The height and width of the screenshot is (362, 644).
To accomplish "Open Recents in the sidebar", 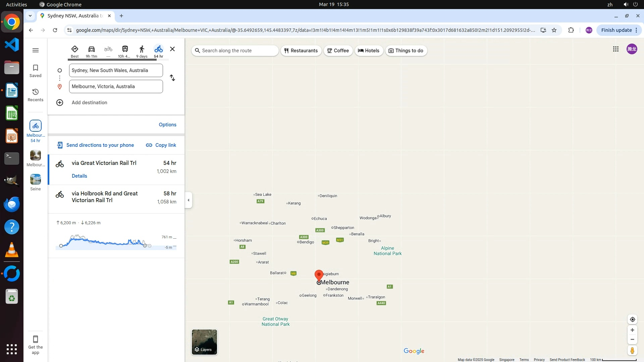I will point(36,95).
